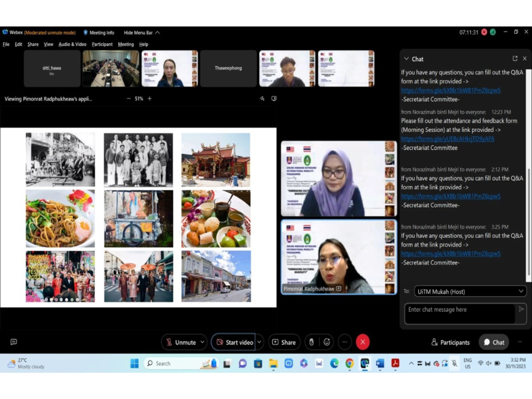532x399 pixels.
Task: Open the closed captions icon at bottom left
Action: tap(14, 342)
